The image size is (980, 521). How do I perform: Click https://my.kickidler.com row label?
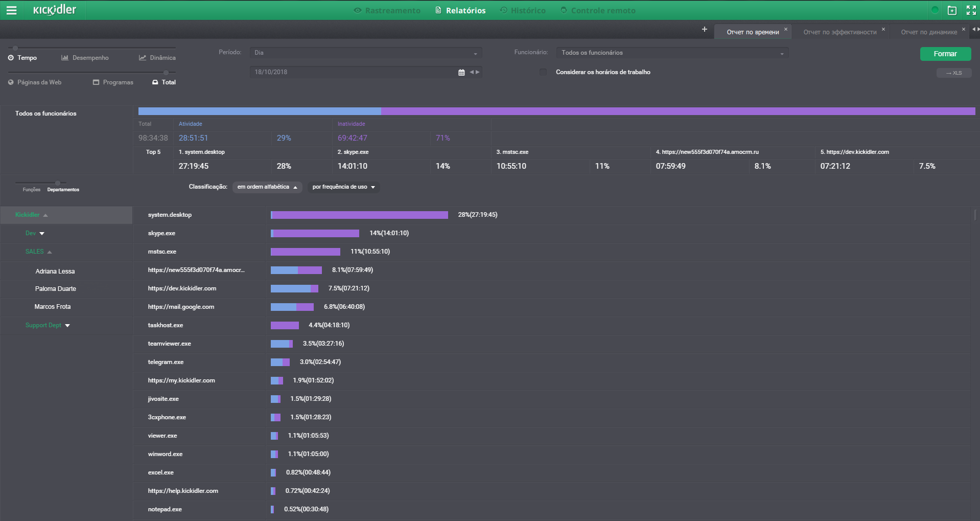181,381
